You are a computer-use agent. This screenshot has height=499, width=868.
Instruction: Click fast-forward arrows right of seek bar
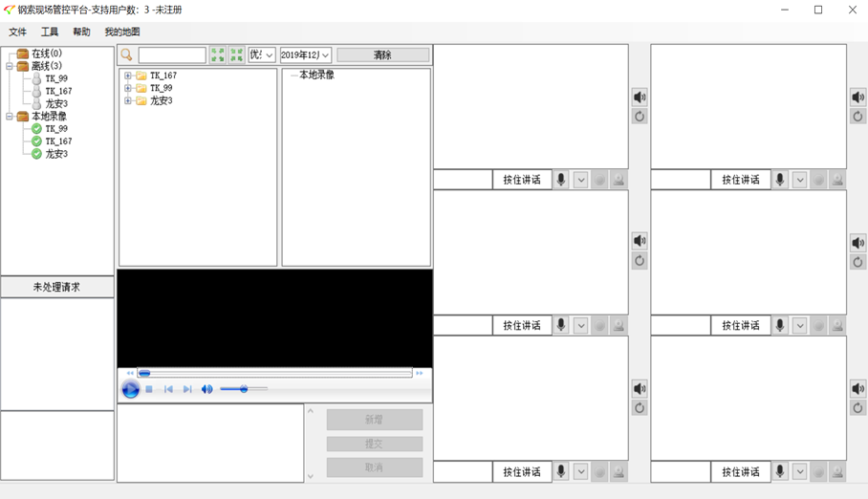420,373
